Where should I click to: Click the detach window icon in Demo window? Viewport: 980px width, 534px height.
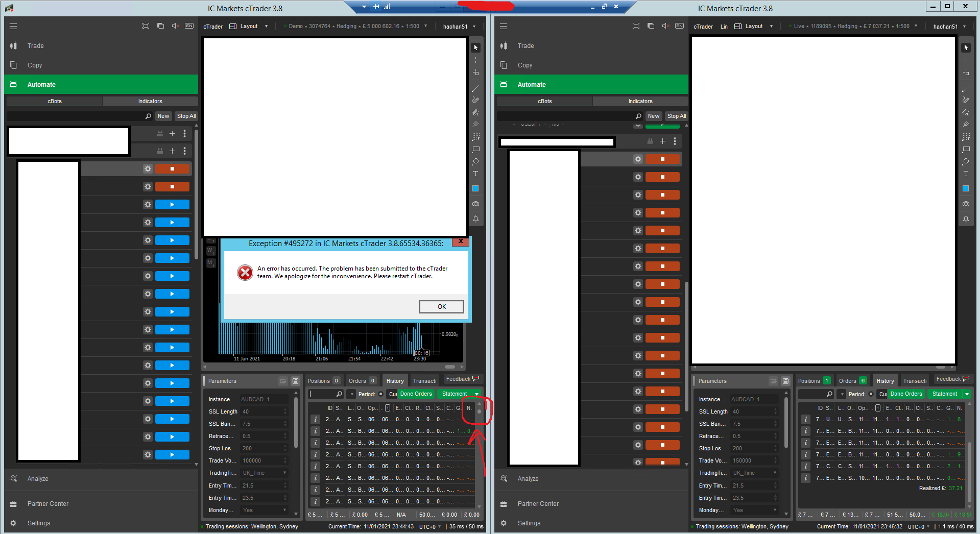click(x=160, y=26)
